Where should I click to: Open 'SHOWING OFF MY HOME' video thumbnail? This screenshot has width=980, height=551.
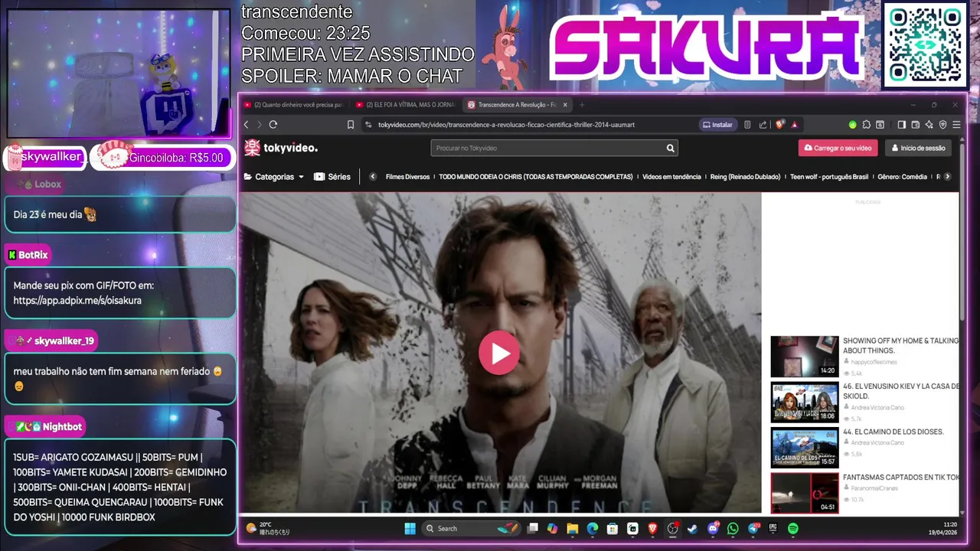804,356
